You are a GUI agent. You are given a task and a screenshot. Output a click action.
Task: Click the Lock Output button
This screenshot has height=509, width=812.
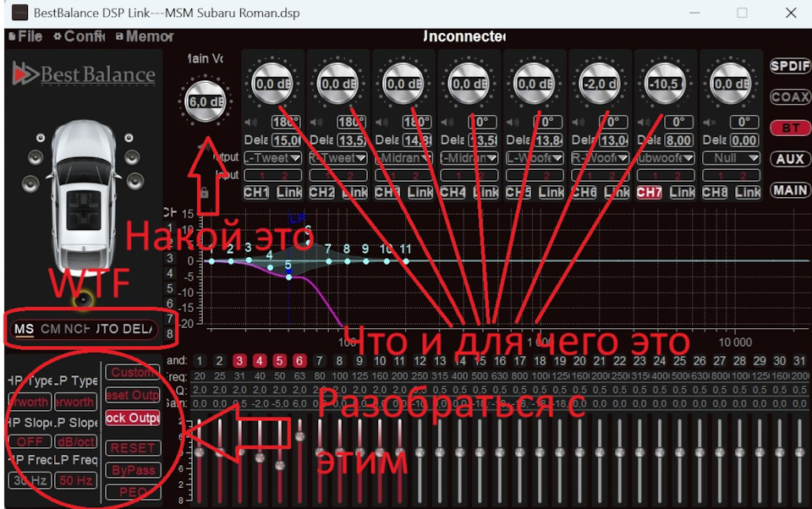pyautogui.click(x=133, y=418)
